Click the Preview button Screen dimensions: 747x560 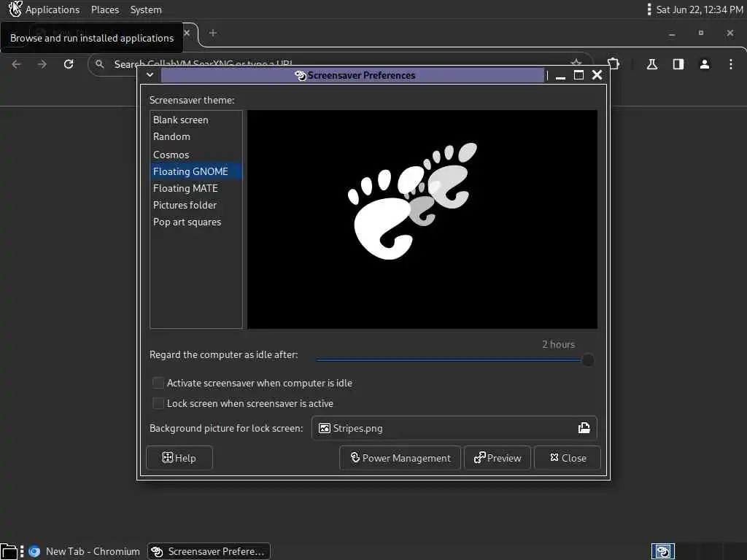click(498, 458)
